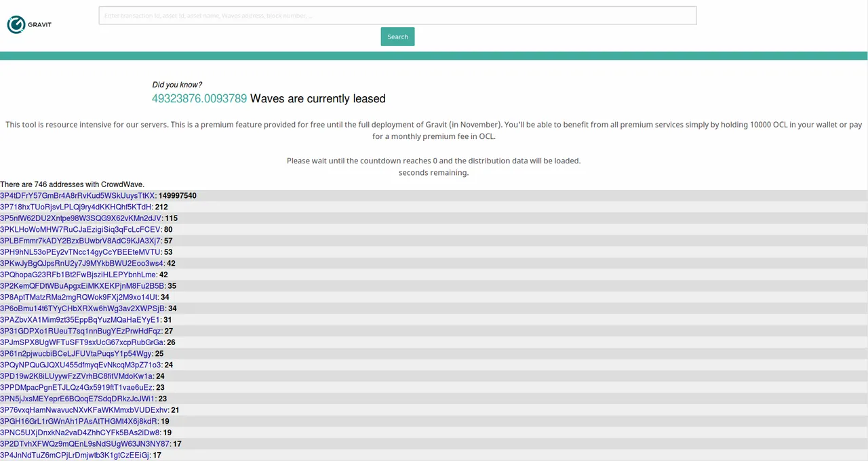Click the balance value 57
The image size is (868, 461).
pyautogui.click(x=168, y=241)
